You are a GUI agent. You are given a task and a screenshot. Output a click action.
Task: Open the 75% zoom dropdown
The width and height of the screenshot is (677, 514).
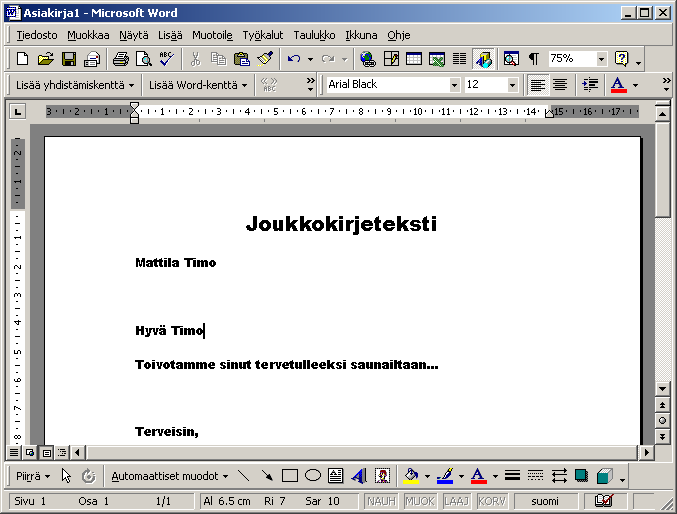[x=601, y=59]
